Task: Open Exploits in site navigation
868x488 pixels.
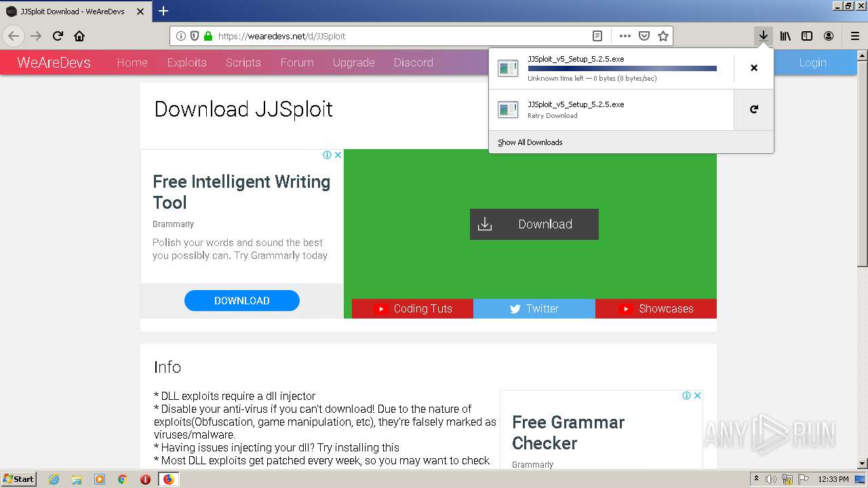Action: 186,62
